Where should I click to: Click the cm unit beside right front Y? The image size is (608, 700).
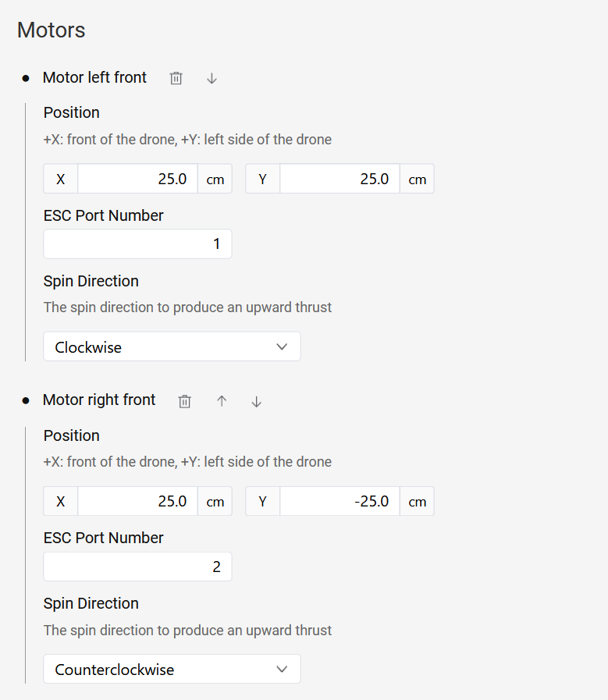(x=418, y=502)
